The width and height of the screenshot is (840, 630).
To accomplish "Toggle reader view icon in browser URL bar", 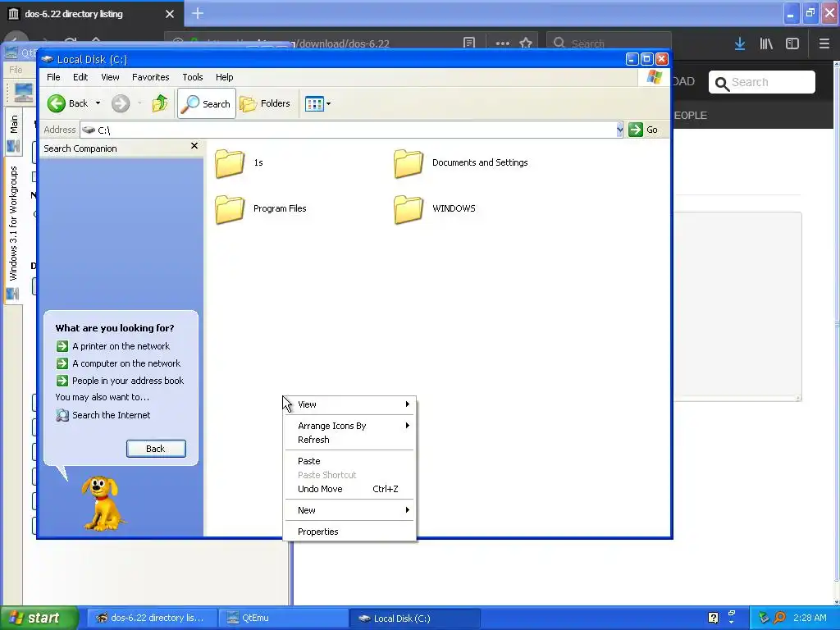I will [x=469, y=43].
